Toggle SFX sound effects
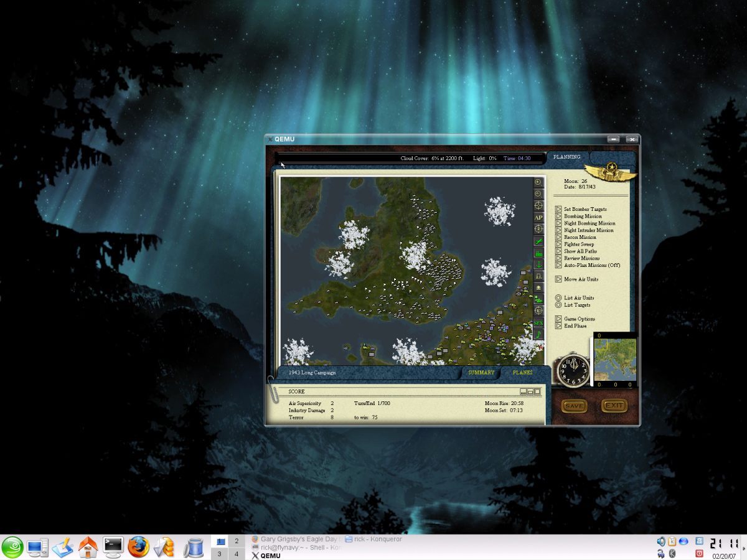The image size is (747, 560). pos(538,322)
